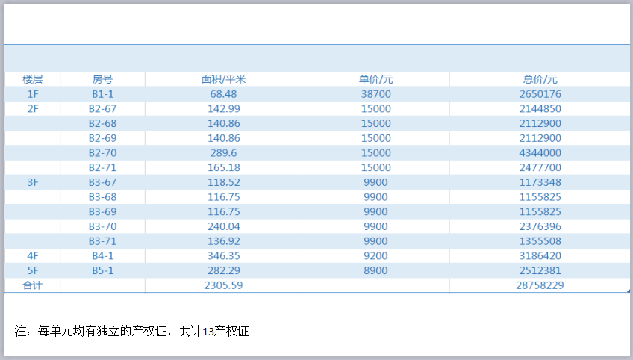The width and height of the screenshot is (633, 360).
Task: Select the 1F floor cell
Action: 33,94
